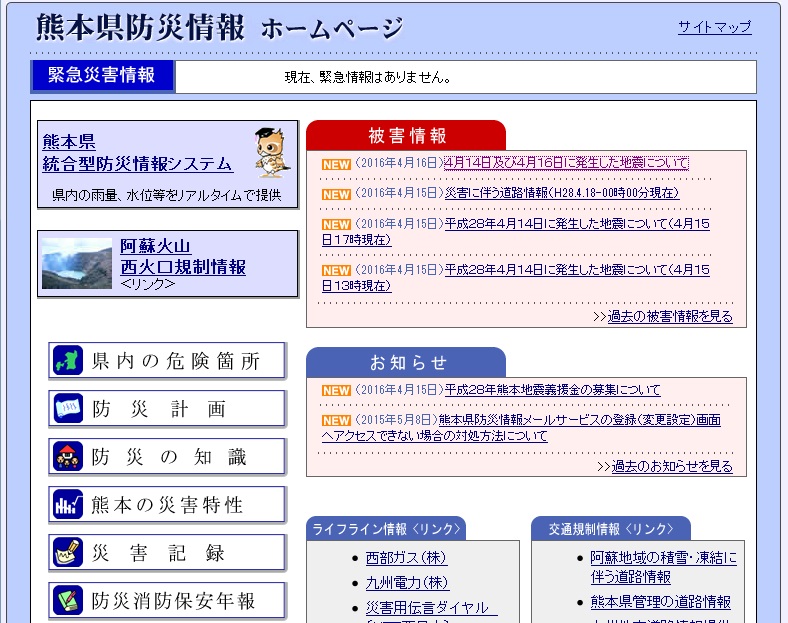The height and width of the screenshot is (623, 788).
Task: Click the 緊急災害情報 label box
Action: tap(102, 76)
